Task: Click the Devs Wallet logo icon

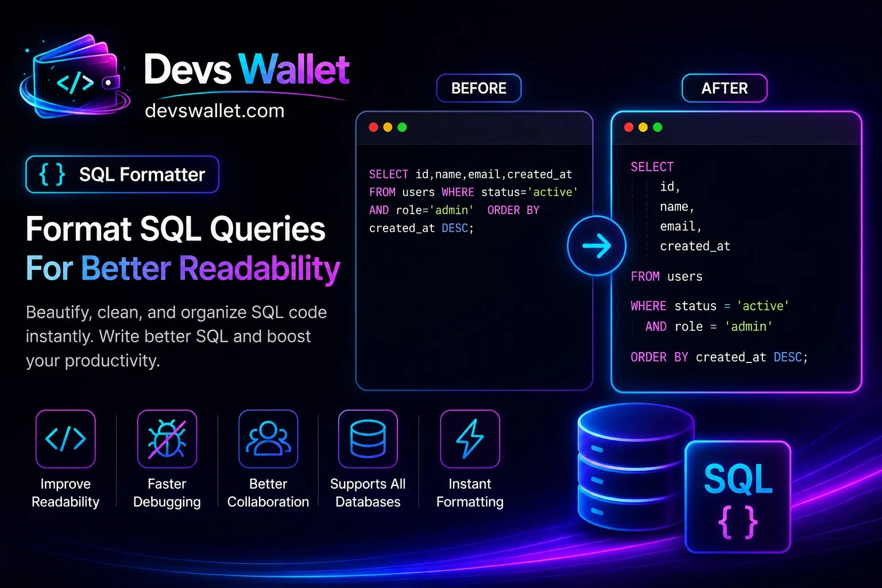Action: point(75,78)
